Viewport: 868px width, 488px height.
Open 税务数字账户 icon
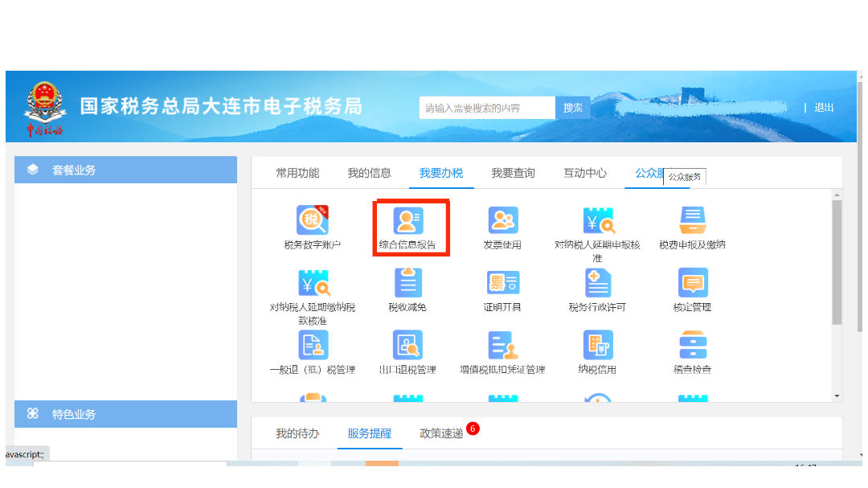tap(313, 220)
